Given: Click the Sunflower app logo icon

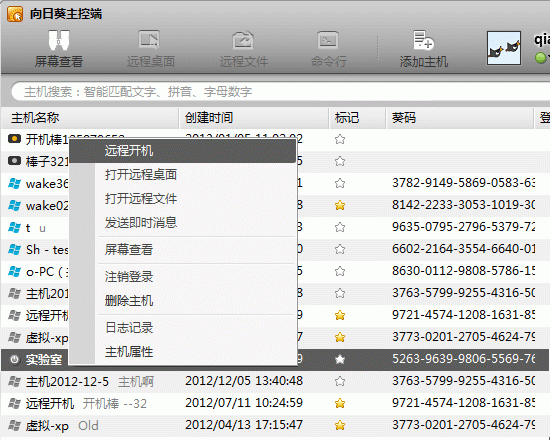Looking at the screenshot, I should point(15,14).
